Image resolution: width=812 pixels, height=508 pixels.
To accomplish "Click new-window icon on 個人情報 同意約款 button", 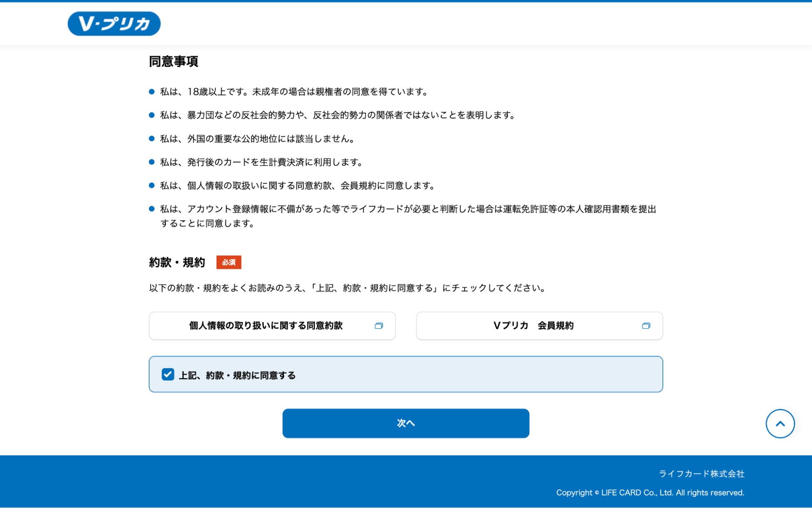I will click(x=379, y=326).
